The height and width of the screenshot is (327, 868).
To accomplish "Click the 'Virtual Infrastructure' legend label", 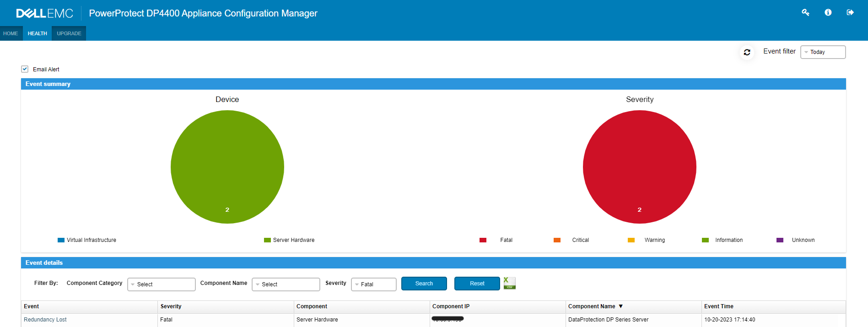I will [92, 240].
